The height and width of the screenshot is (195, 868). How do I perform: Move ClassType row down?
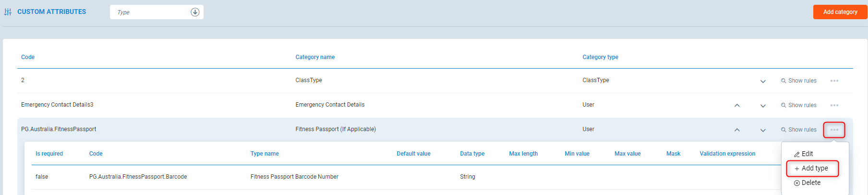pyautogui.click(x=763, y=81)
